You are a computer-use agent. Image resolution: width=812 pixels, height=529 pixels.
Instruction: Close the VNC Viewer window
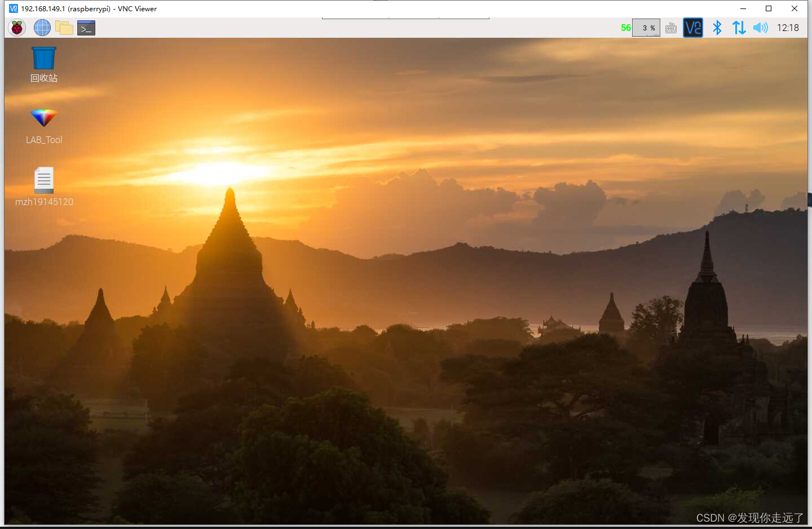795,8
